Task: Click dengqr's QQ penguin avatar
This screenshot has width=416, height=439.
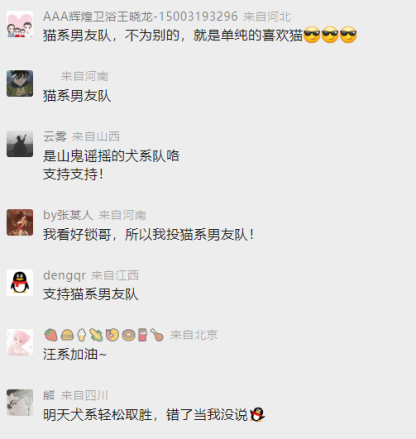Action: click(x=20, y=283)
